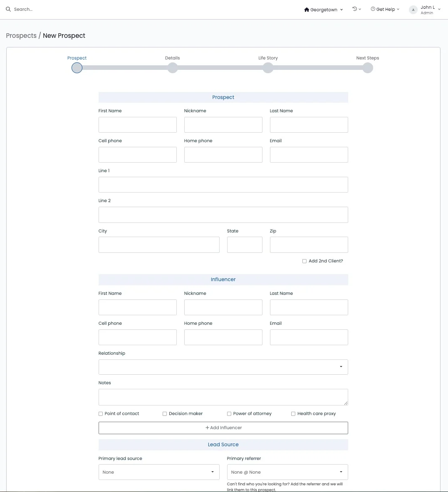Focus Influencer Email field

(x=309, y=337)
